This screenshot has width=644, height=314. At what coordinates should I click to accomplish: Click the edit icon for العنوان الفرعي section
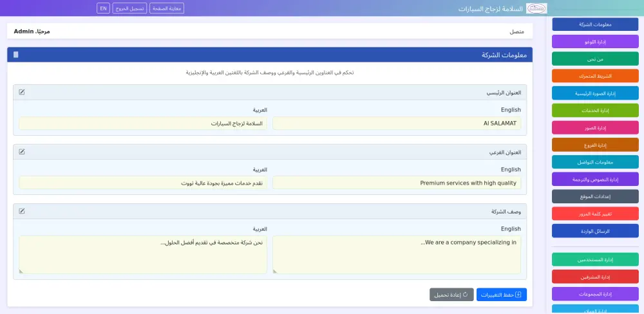click(22, 151)
